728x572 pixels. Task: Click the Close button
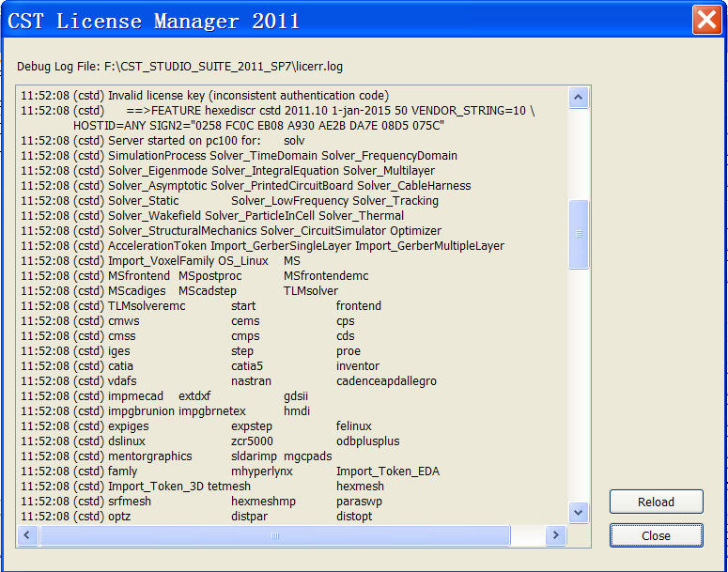pyautogui.click(x=656, y=535)
